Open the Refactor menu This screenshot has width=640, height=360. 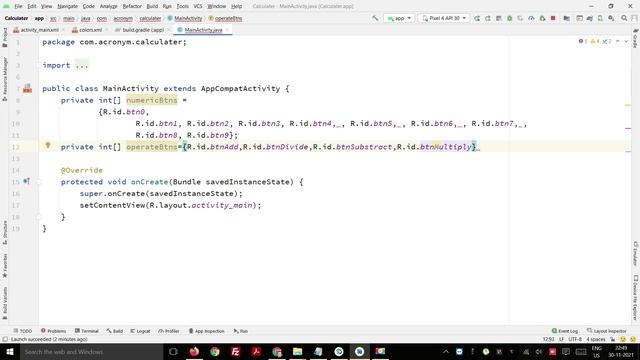point(132,6)
